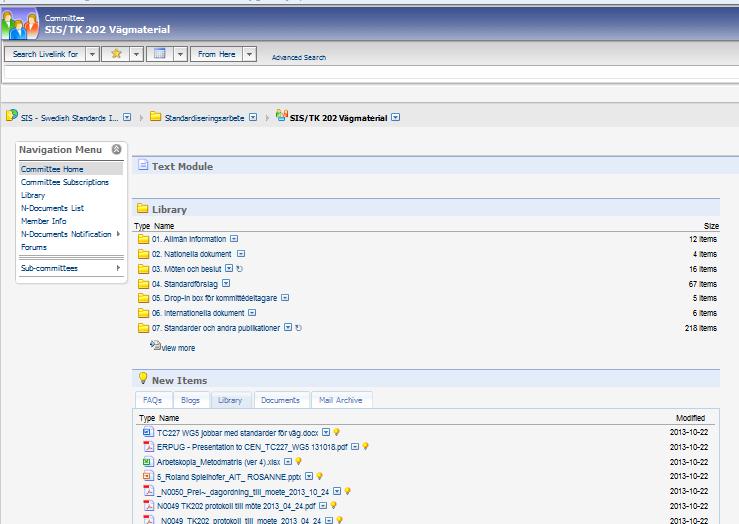Screen dimensions: 739x524
Task: Click the table view toolbar icon
Action: [x=160, y=54]
